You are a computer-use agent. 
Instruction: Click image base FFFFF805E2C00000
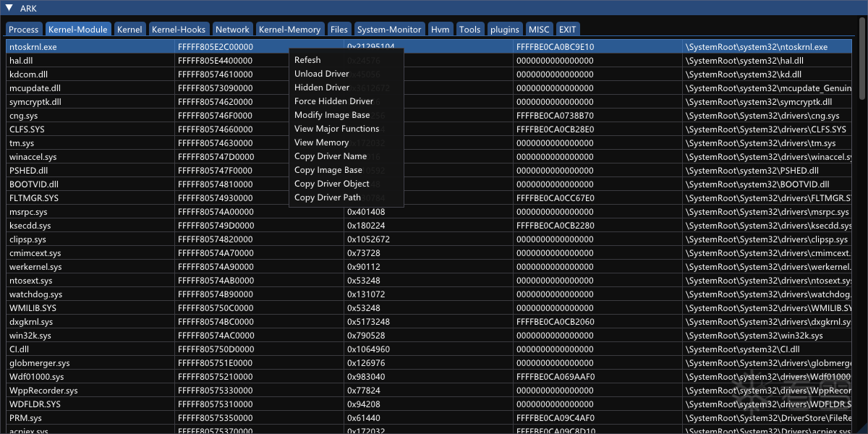point(215,46)
